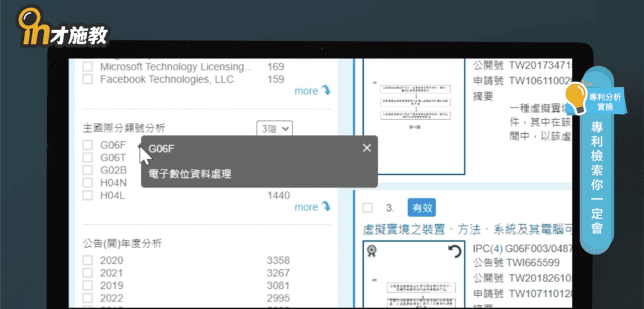Viewport: 644px width, 309px height.
Task: Select the H04L classification checkbox
Action: 88,195
